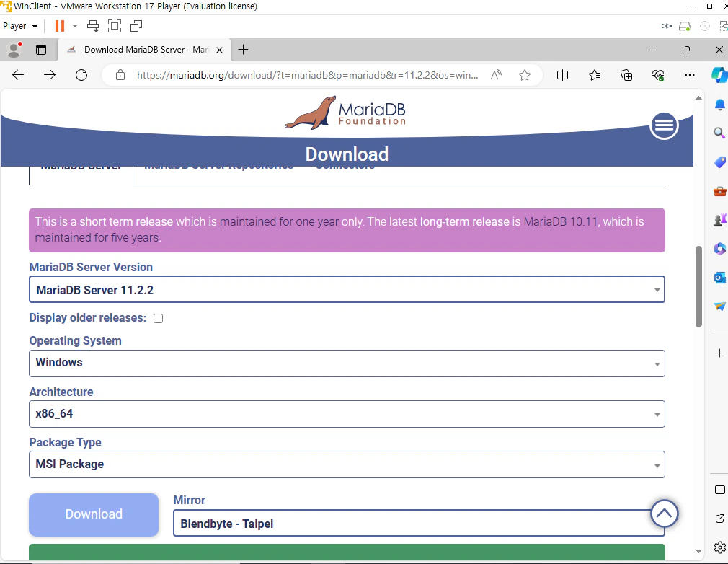Add a new app to Edge sidebar
Viewport: 728px width, 564px height.
point(719,353)
